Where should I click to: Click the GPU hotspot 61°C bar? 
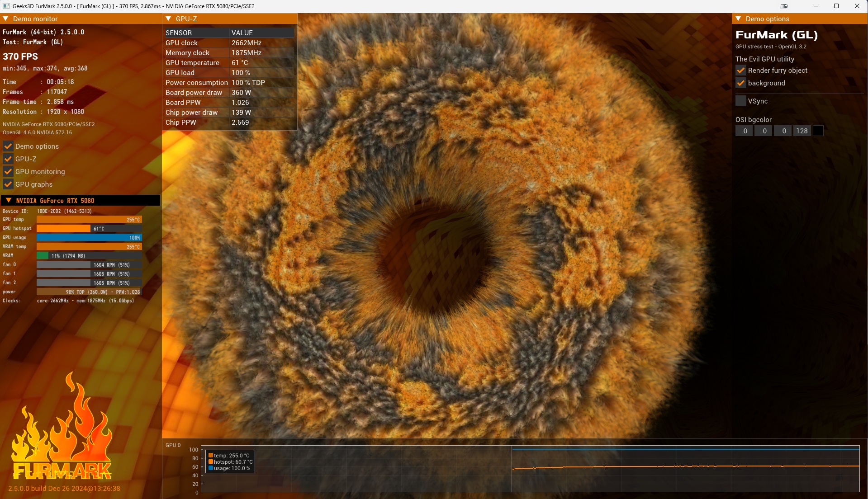(x=89, y=228)
